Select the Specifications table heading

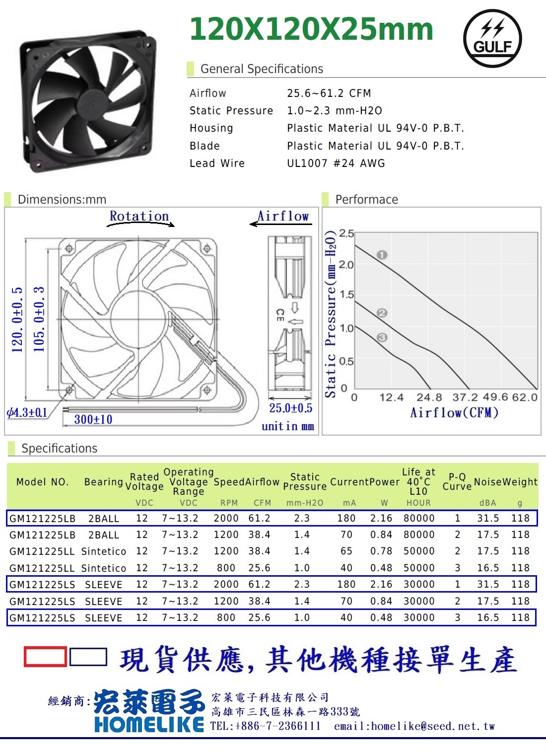point(60,449)
